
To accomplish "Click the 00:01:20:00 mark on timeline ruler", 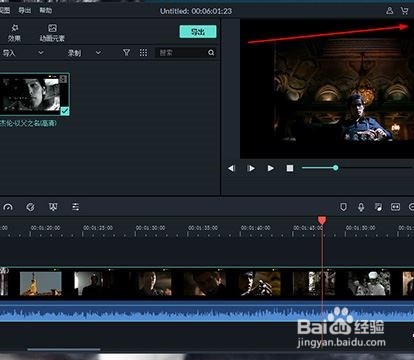I will (45, 228).
